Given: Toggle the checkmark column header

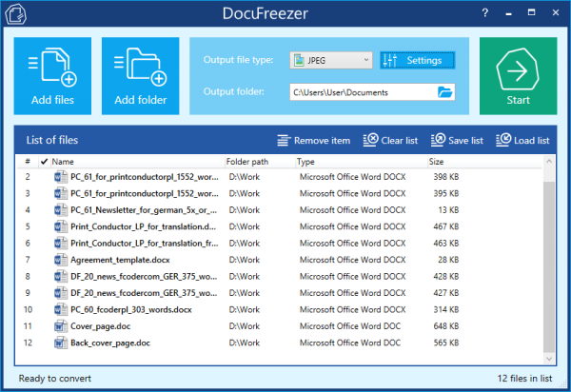Looking at the screenshot, I should [44, 162].
